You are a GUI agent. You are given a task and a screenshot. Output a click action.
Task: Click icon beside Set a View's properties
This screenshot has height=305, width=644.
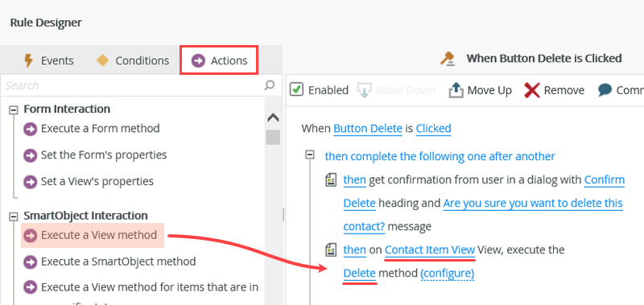coord(30,182)
